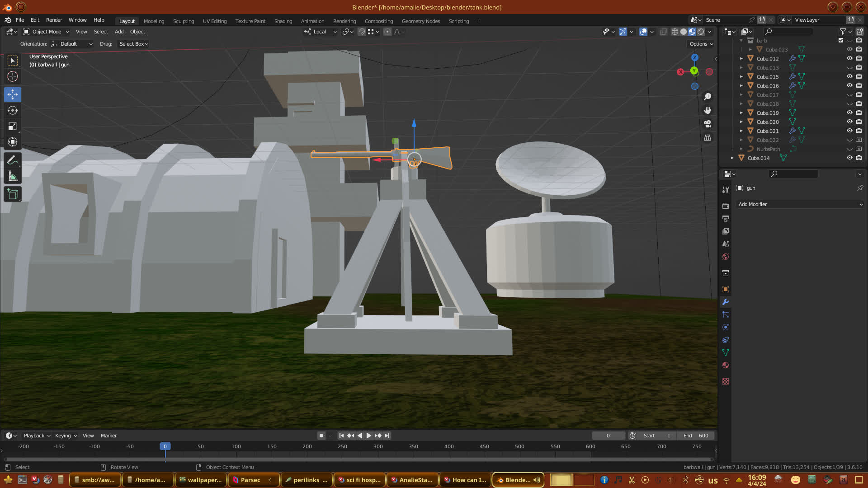This screenshot has height=488, width=868.
Task: Click the viewport Options button
Action: click(701, 44)
